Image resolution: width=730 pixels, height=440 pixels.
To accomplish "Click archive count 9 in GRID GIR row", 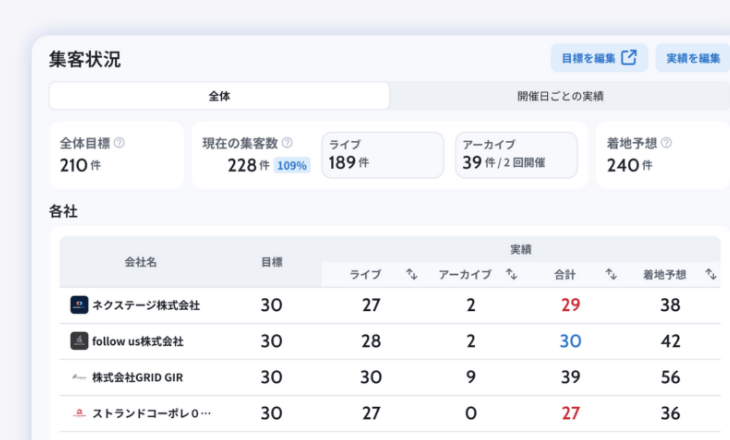I will (471, 377).
